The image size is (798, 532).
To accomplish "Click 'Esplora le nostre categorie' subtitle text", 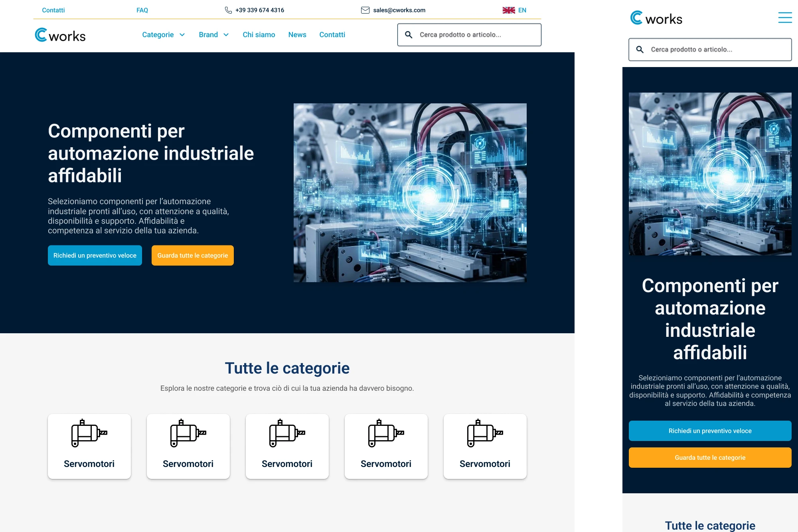I will 287,388.
